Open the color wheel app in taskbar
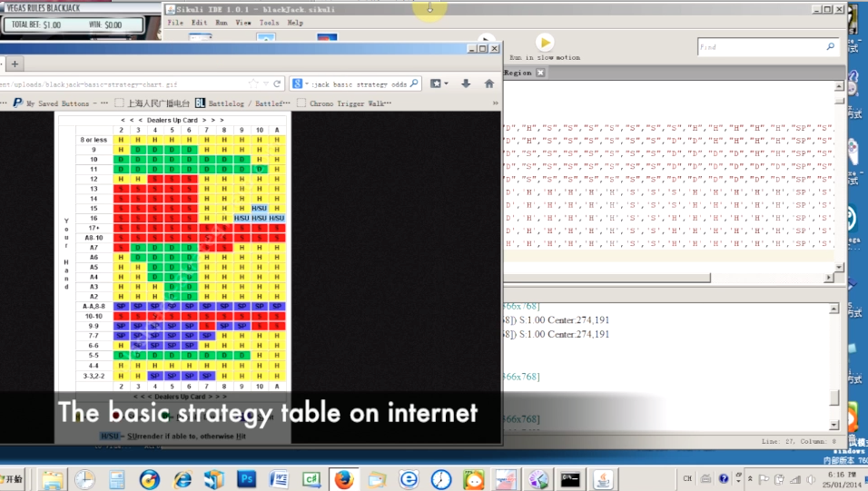The image size is (868, 491). (538, 479)
